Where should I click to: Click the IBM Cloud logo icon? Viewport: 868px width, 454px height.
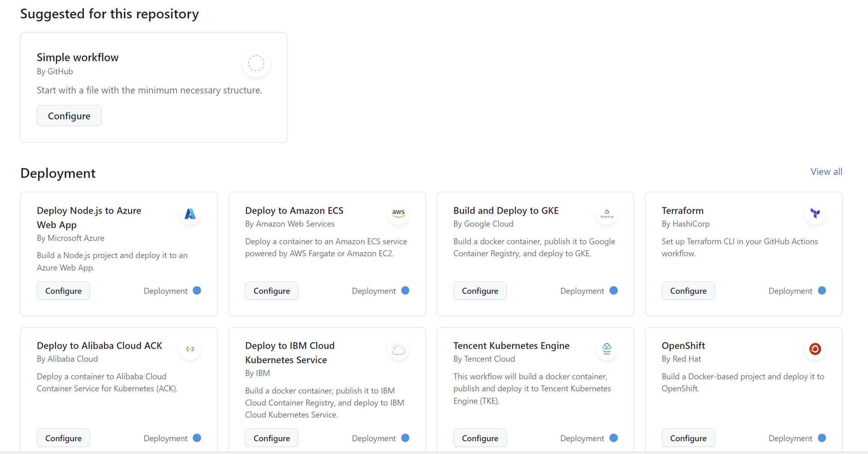(x=398, y=350)
